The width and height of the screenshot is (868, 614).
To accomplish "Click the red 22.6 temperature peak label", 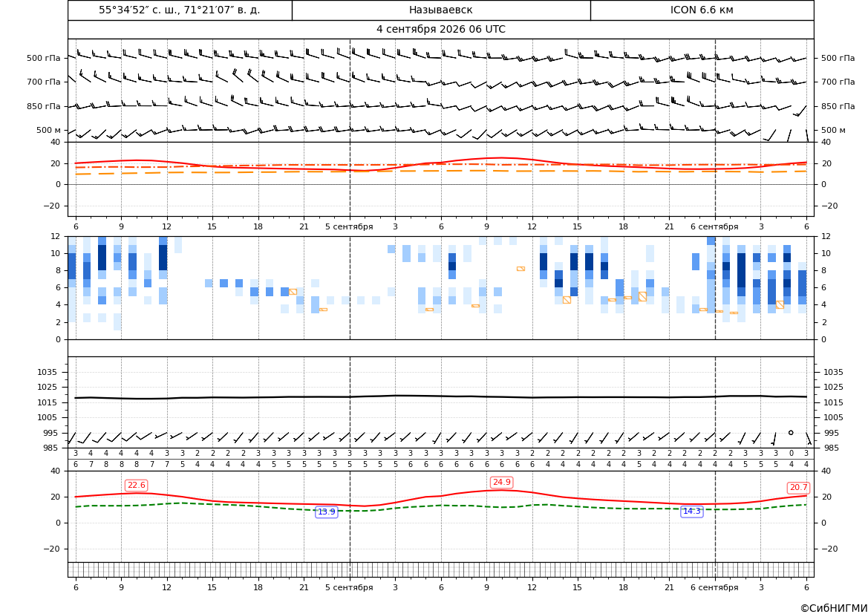I will (136, 485).
